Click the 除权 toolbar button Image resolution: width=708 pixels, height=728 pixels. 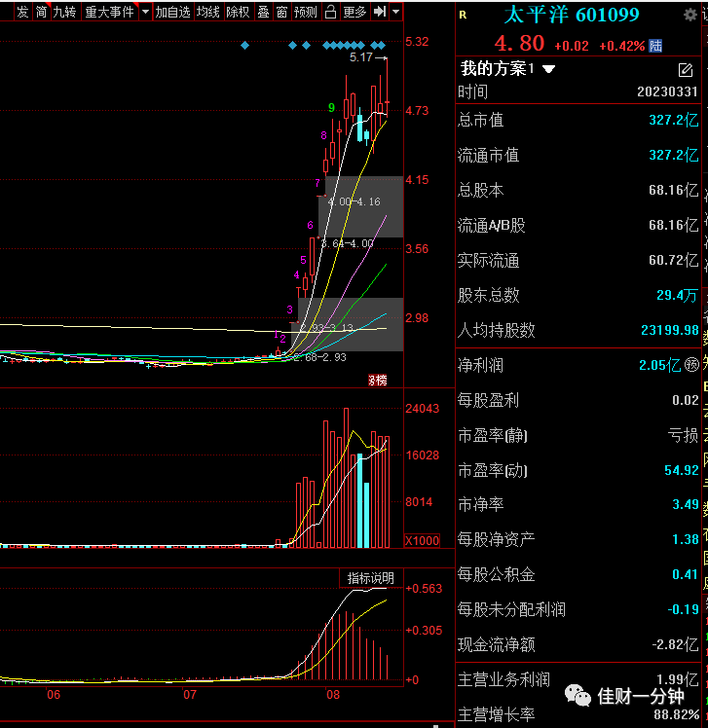tap(238, 12)
